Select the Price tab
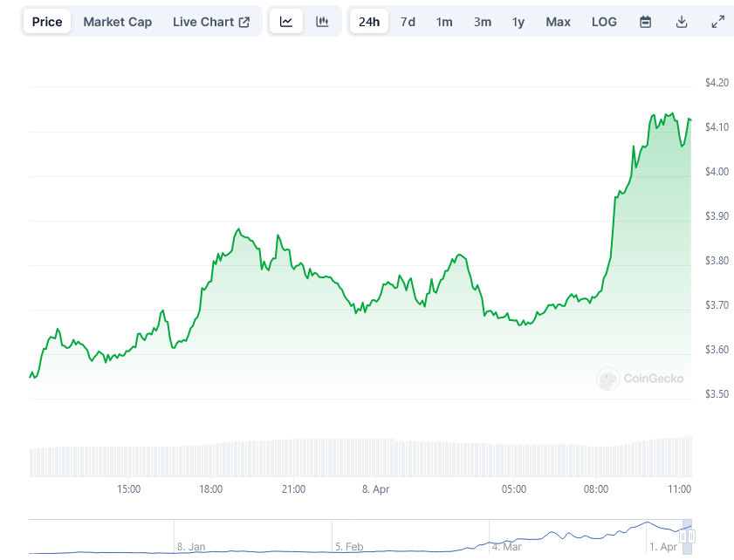 47,22
